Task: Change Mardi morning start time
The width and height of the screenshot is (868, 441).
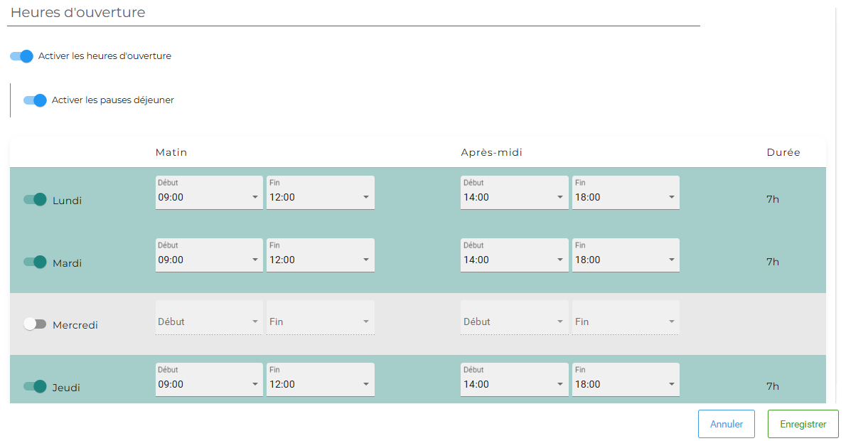Action: (x=209, y=255)
